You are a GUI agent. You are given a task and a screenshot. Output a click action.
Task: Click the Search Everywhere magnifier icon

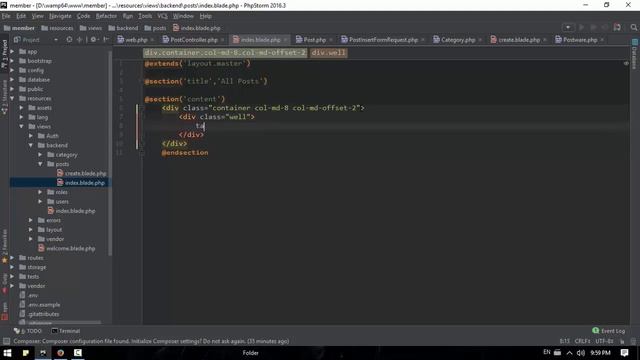633,27
